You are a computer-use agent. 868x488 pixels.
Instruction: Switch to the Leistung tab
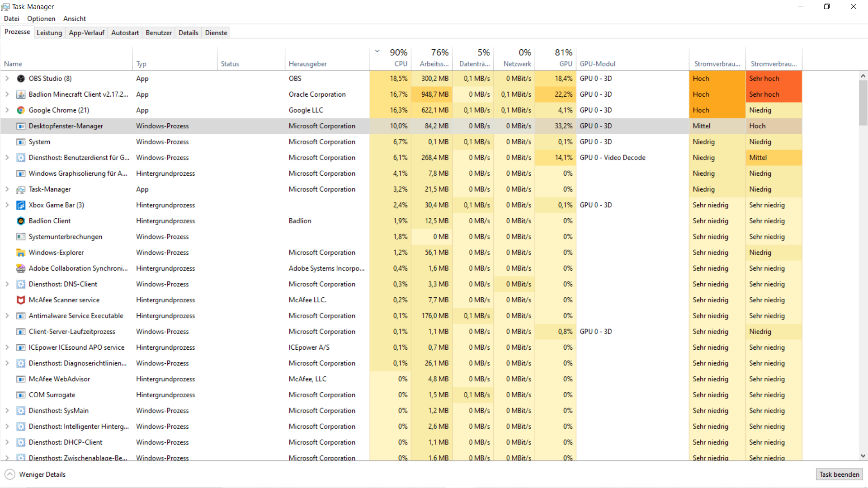[x=49, y=33]
